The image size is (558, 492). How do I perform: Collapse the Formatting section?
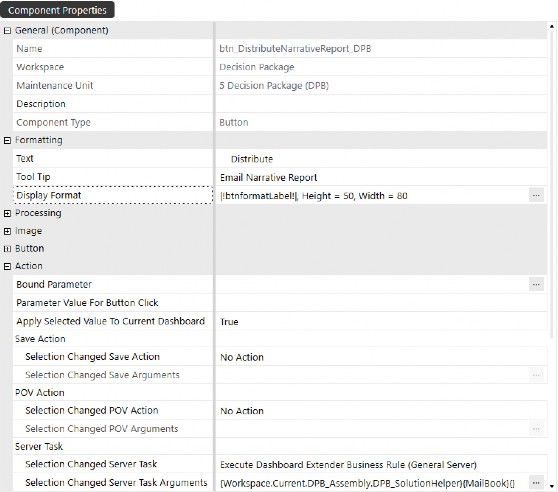coord(7,141)
